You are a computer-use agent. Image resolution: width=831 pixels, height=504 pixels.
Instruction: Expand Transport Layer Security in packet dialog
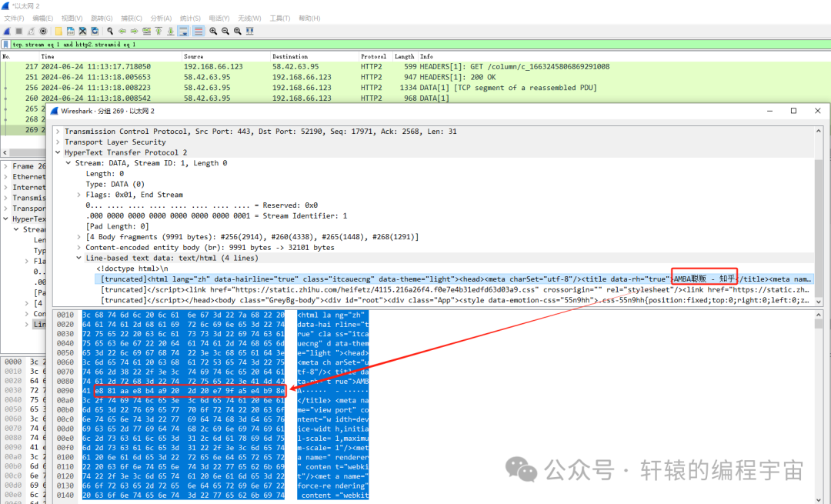(58, 142)
